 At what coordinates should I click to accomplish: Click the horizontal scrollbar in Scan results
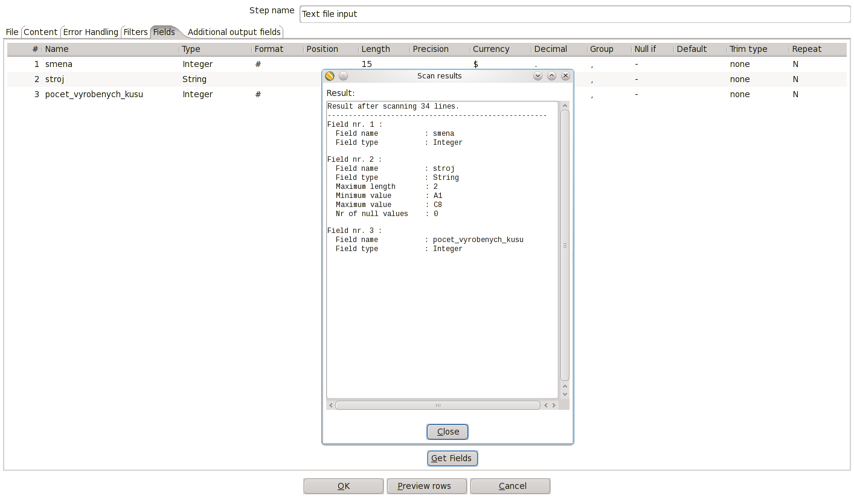click(438, 406)
